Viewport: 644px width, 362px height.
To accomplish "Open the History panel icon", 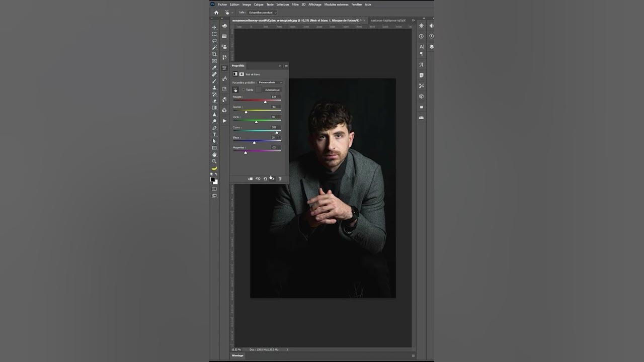I will click(432, 36).
